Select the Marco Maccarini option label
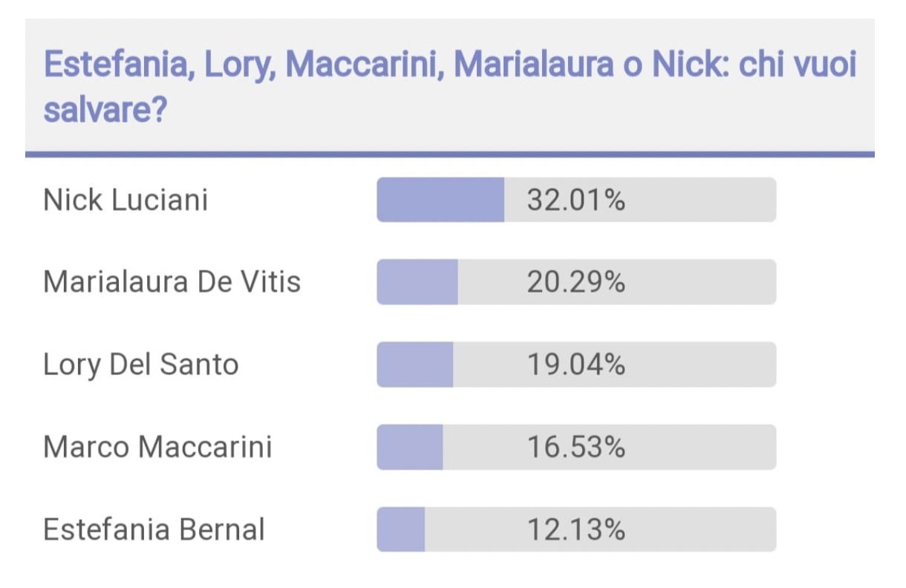 [157, 447]
